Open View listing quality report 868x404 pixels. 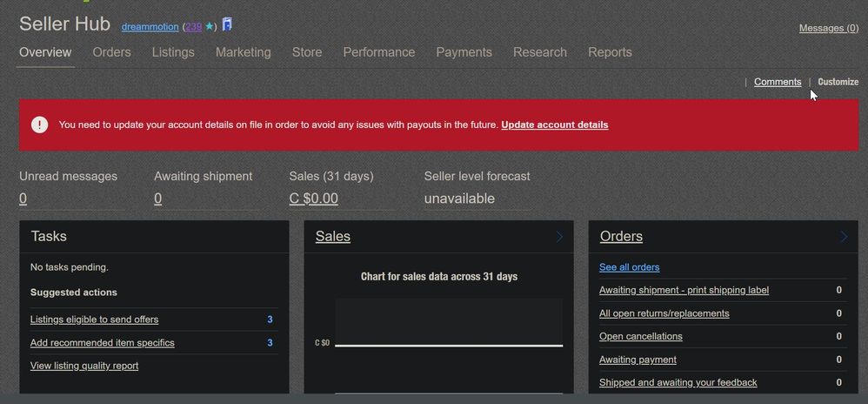[x=84, y=366]
